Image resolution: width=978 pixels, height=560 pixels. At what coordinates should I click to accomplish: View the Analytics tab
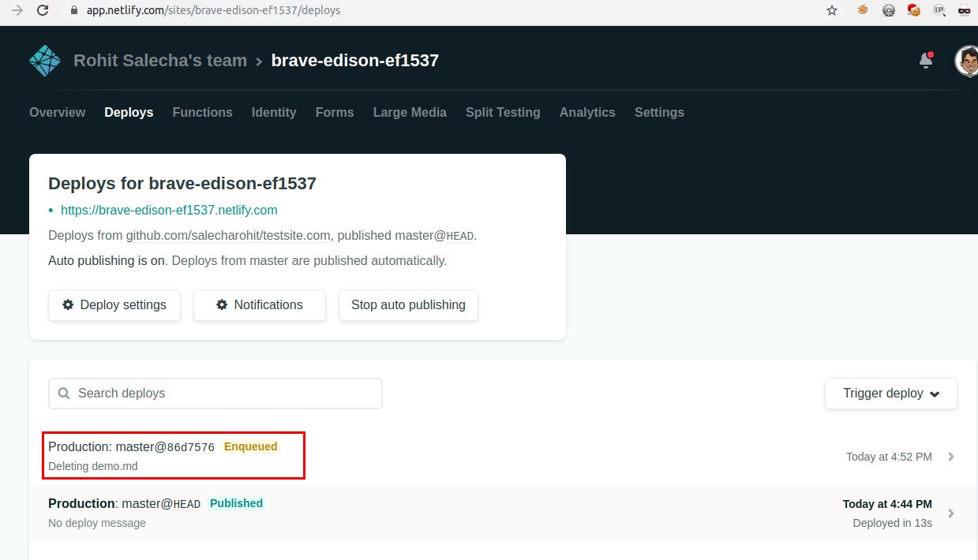[x=587, y=113]
